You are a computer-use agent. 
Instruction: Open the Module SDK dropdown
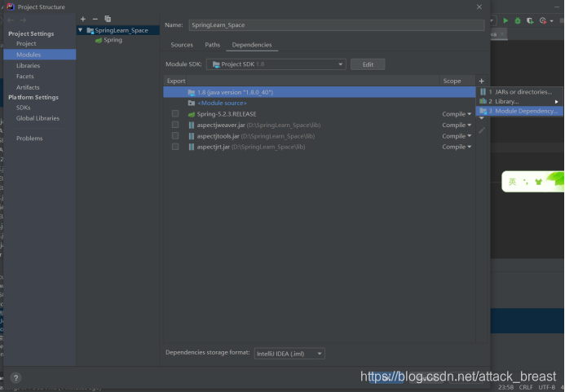coord(276,64)
